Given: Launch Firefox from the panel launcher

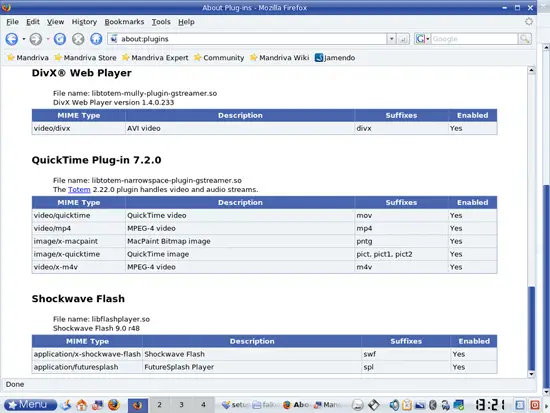Looking at the screenshot, I should coord(113,405).
